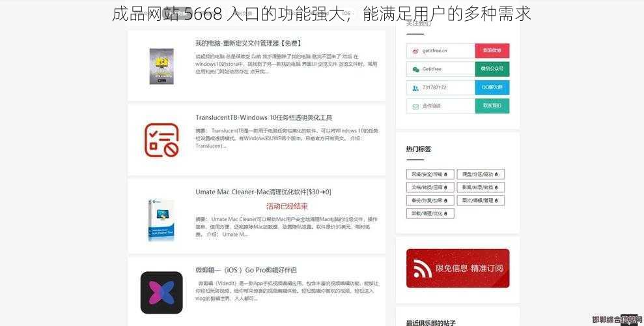Select the 图片/编辑/管理 tag

[x=481, y=201]
